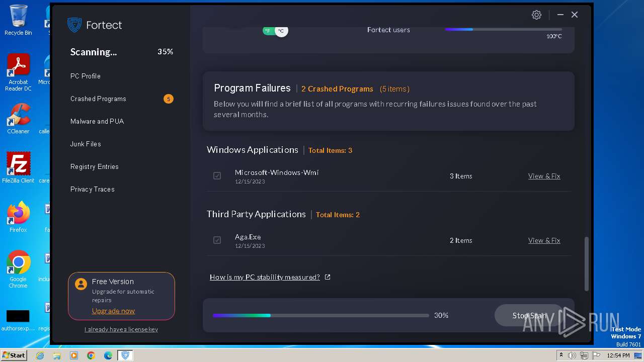The image size is (644, 362).
Task: Click the Aga.Exe entry name
Action: (x=248, y=237)
